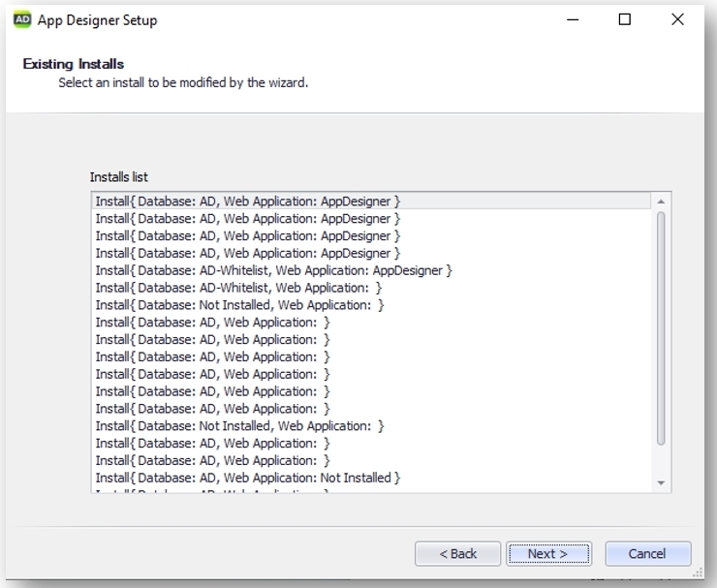Select install with Web Application: Not Installed
The height and width of the screenshot is (588, 717).
pyautogui.click(x=371, y=478)
